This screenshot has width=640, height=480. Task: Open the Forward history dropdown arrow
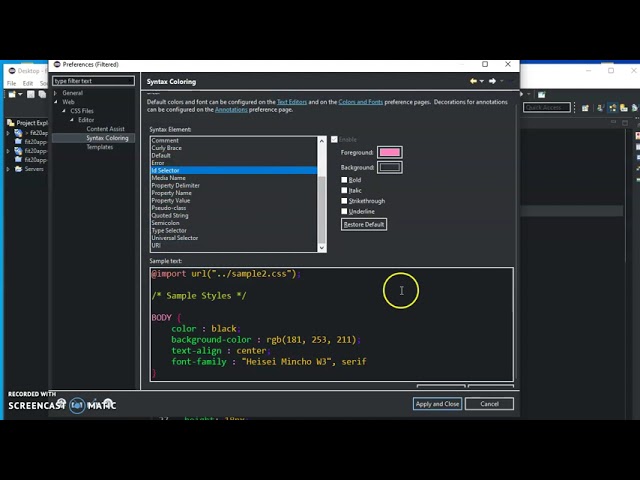(x=502, y=81)
